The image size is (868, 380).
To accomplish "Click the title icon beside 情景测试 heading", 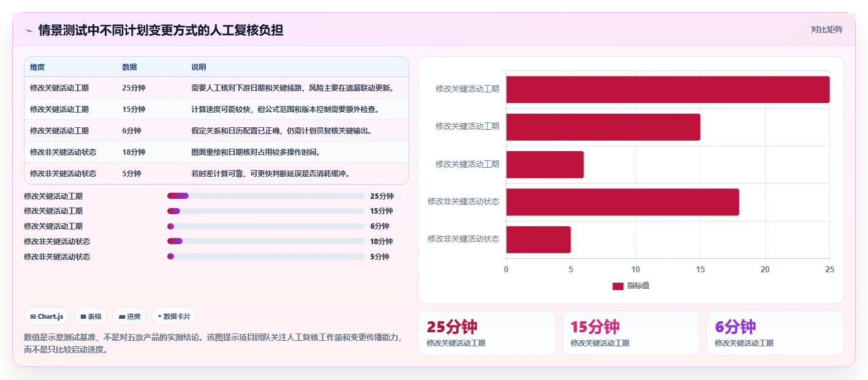I will pyautogui.click(x=29, y=31).
